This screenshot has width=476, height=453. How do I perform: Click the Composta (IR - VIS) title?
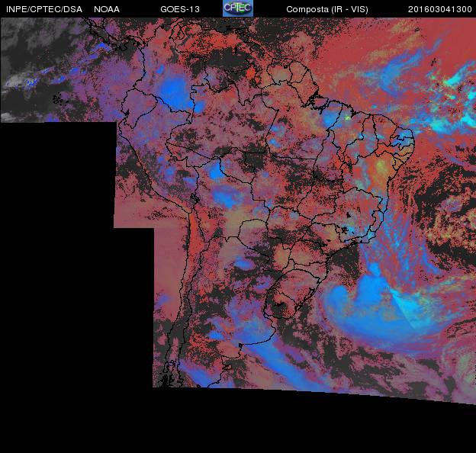point(325,9)
